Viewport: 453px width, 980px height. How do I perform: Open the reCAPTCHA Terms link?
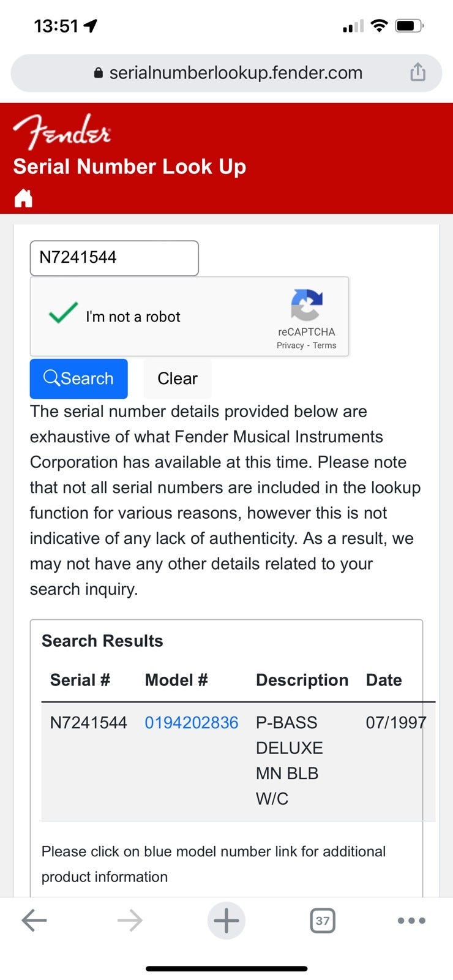point(324,345)
